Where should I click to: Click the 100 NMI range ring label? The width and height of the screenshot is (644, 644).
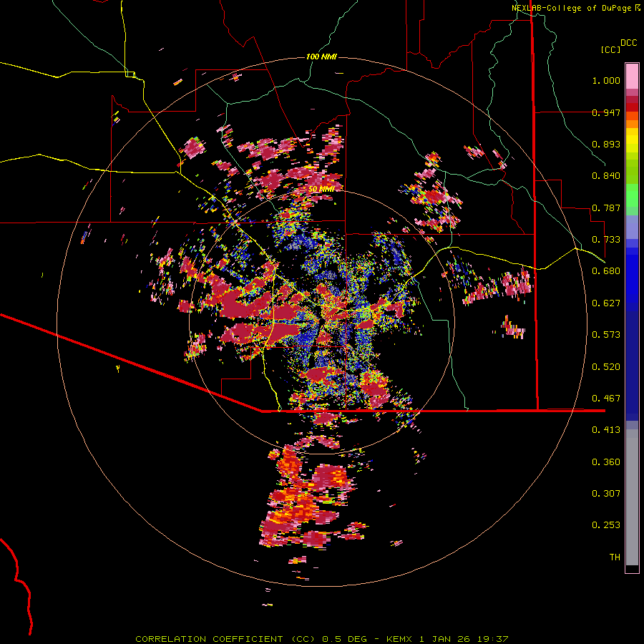(321, 57)
